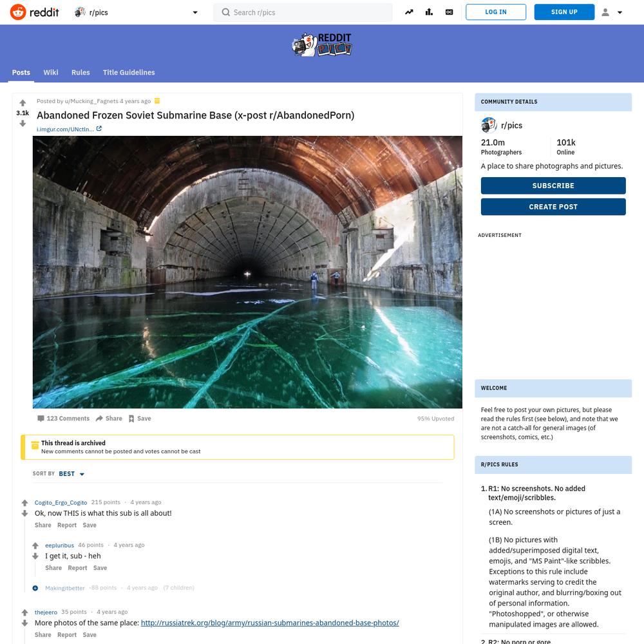644x644 pixels.
Task: Open the Title Guidelines tab
Action: 129,72
